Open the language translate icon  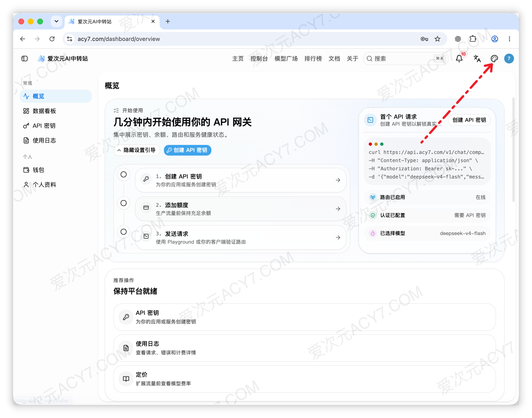pyautogui.click(x=477, y=59)
